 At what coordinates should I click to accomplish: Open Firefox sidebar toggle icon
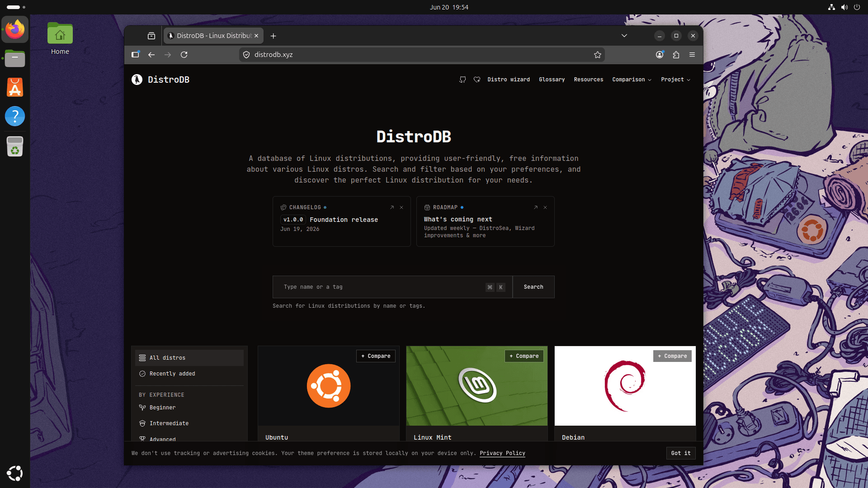tap(135, 55)
